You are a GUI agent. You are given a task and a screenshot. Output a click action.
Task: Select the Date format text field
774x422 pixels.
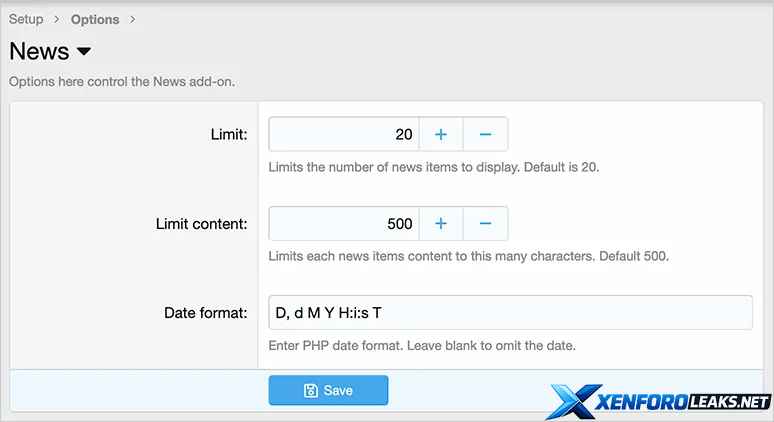click(510, 313)
